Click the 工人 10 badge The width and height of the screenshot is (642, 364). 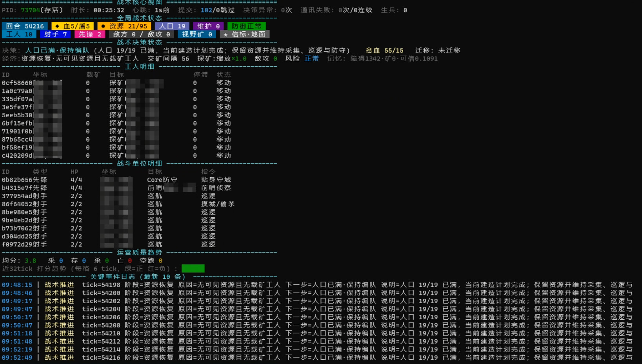coord(19,35)
